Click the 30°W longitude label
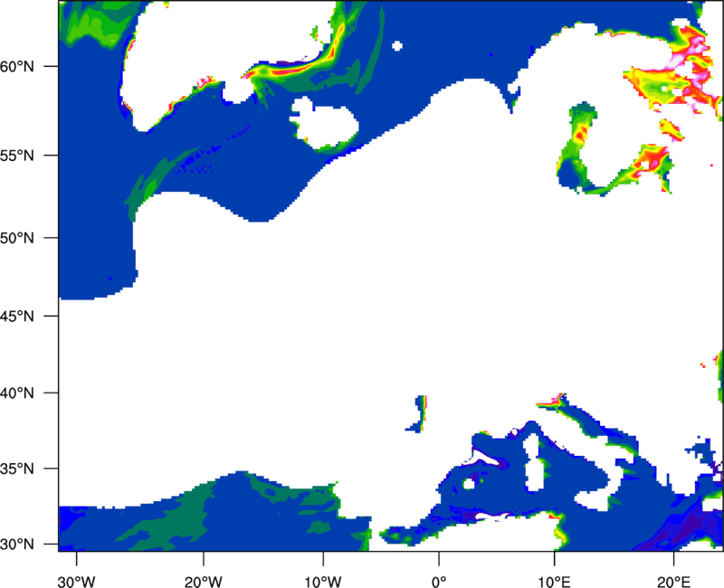 [x=77, y=582]
